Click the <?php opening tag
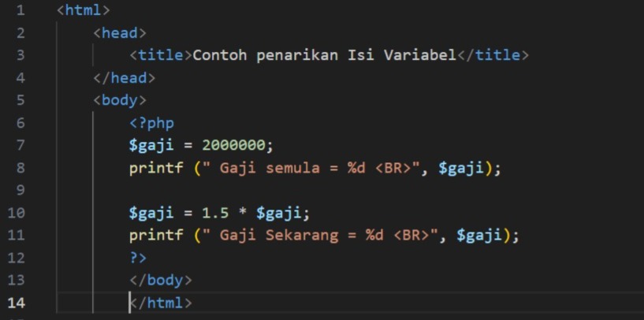This screenshot has width=644, height=320. pyautogui.click(x=151, y=123)
